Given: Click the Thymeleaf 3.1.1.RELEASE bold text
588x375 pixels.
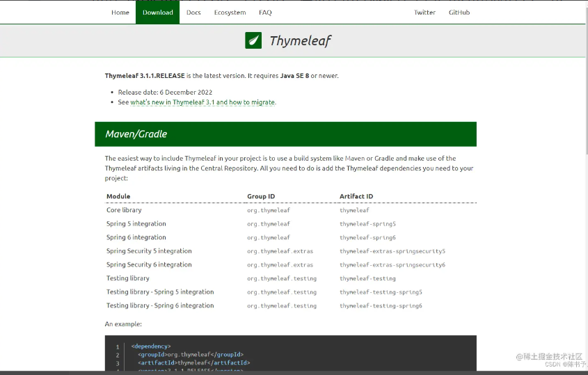Looking at the screenshot, I should click(x=145, y=75).
